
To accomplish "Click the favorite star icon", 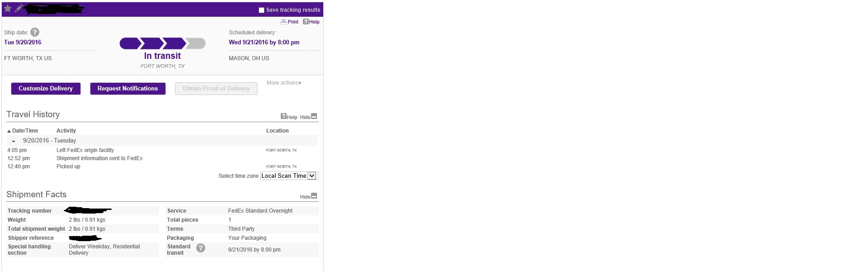I will 8,8.
